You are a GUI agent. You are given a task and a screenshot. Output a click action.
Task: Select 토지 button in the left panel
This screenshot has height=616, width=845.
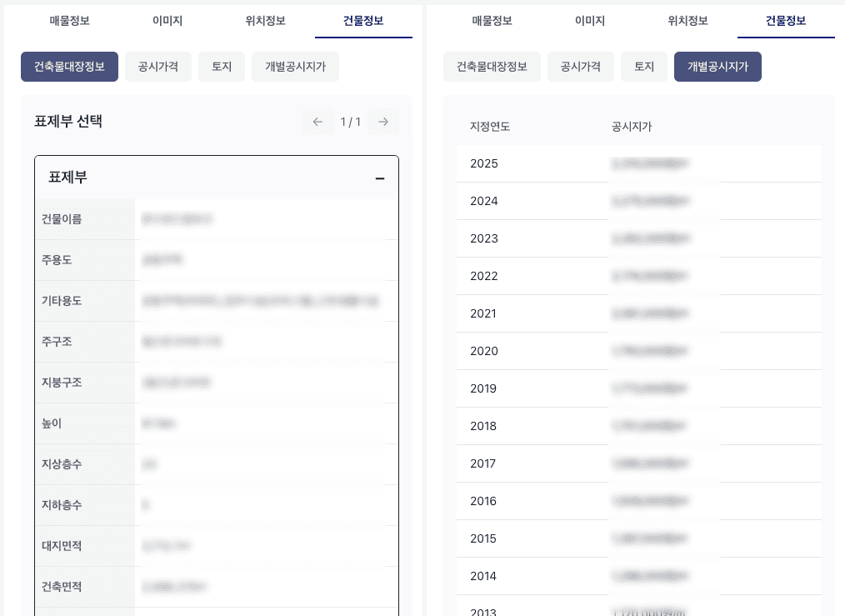[222, 67]
